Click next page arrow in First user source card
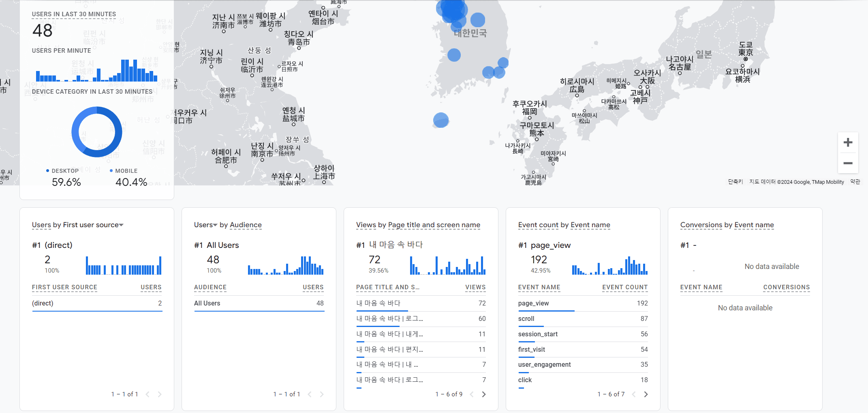Screen dimensions: 868x413 (x=160, y=394)
